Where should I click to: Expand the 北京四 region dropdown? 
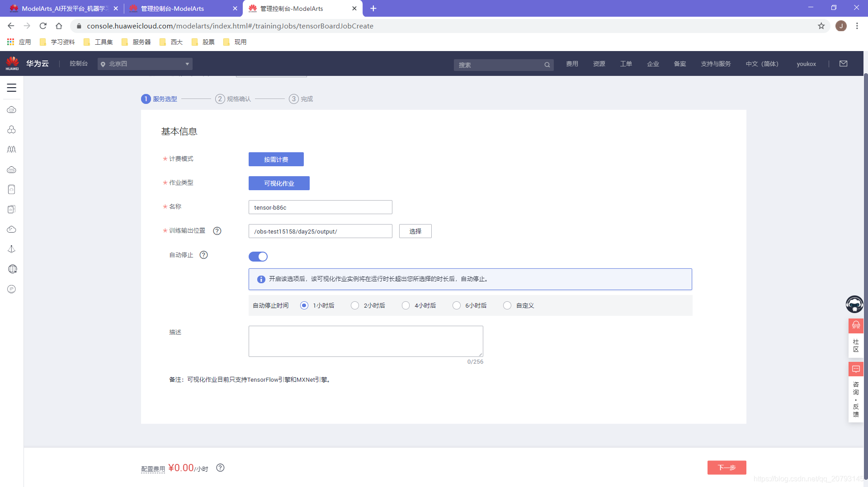click(x=145, y=64)
